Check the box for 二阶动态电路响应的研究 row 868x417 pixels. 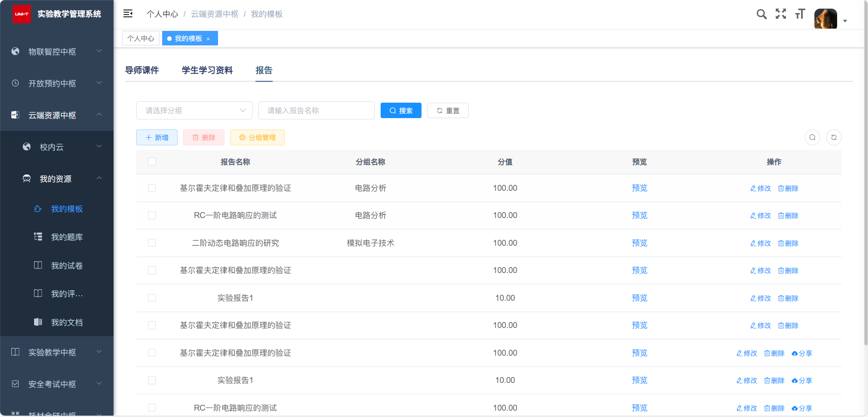click(x=152, y=243)
